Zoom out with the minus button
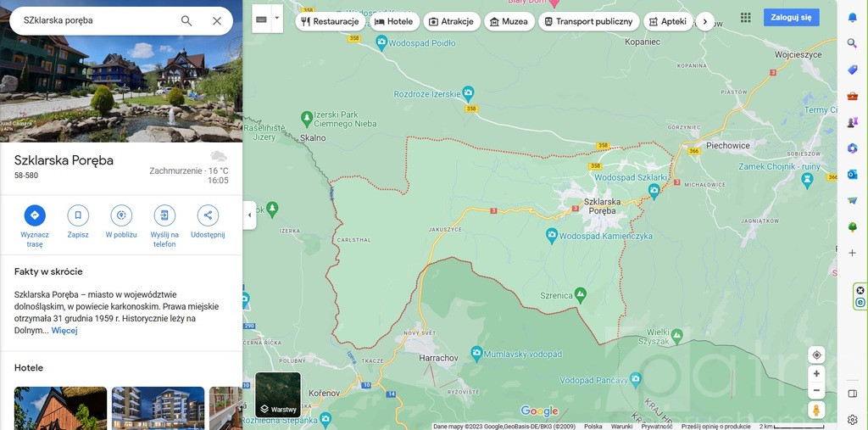Image resolution: width=868 pixels, height=430 pixels. point(816,391)
